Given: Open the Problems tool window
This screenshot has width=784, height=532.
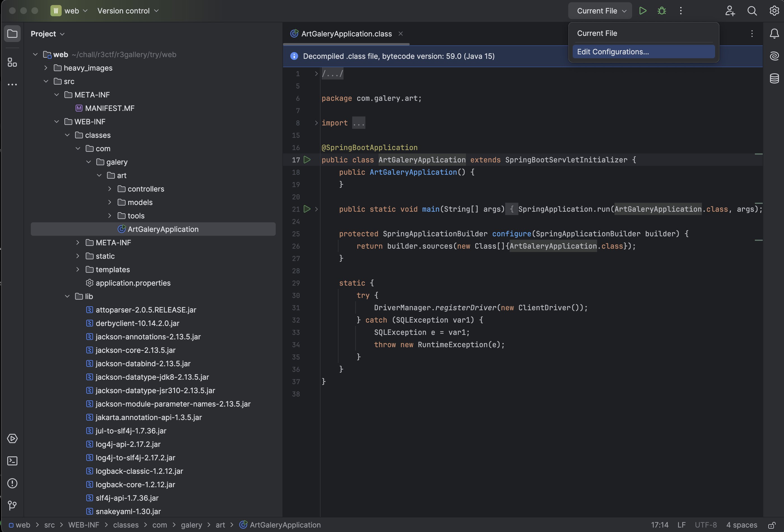Looking at the screenshot, I should coord(12,483).
